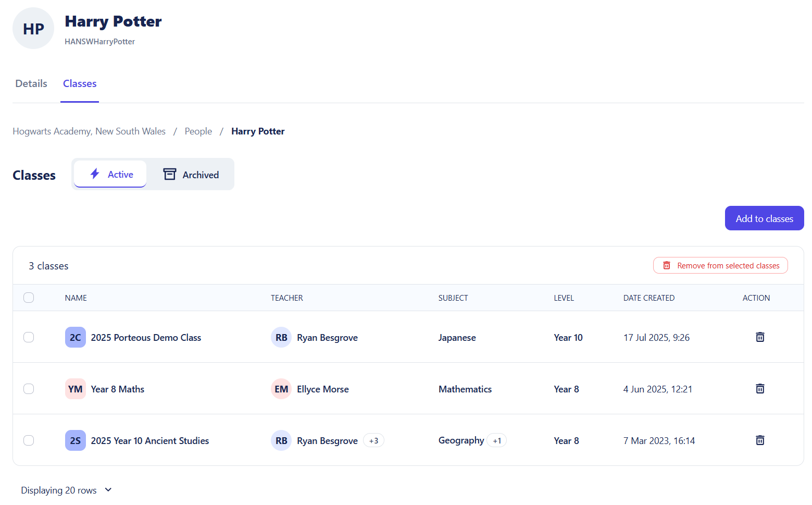Click the 2C class badge
Viewport: 812px width, 505px height.
point(76,337)
